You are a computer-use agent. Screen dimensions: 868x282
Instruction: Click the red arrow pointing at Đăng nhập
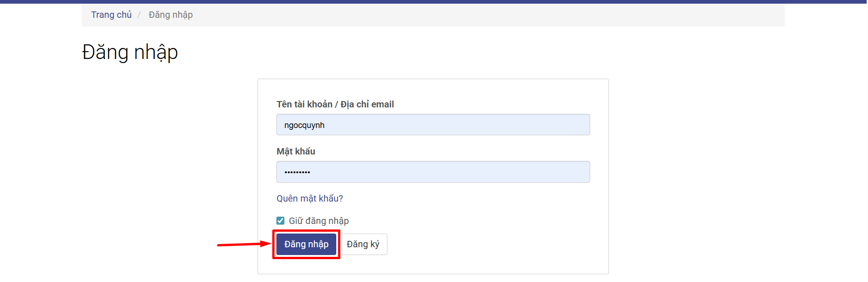pos(243,244)
